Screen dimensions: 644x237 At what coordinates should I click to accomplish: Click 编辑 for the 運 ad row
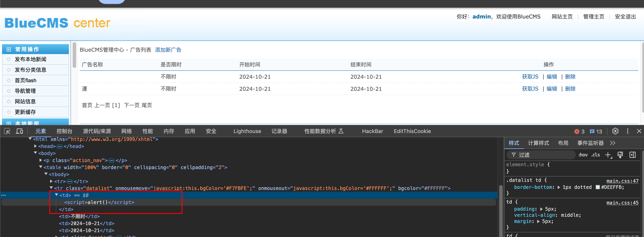[x=552, y=89]
